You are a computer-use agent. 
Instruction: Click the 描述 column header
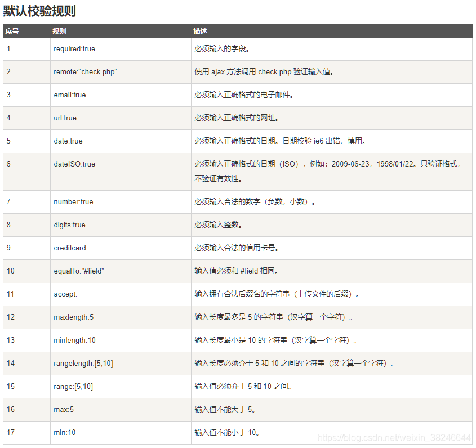[x=200, y=32]
